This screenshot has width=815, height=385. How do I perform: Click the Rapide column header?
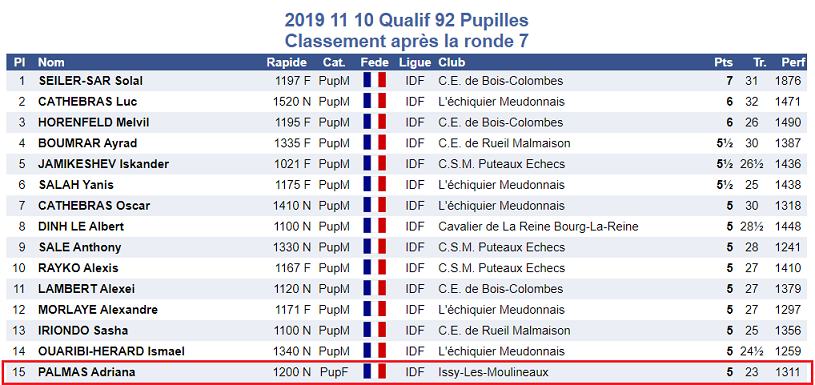point(286,62)
